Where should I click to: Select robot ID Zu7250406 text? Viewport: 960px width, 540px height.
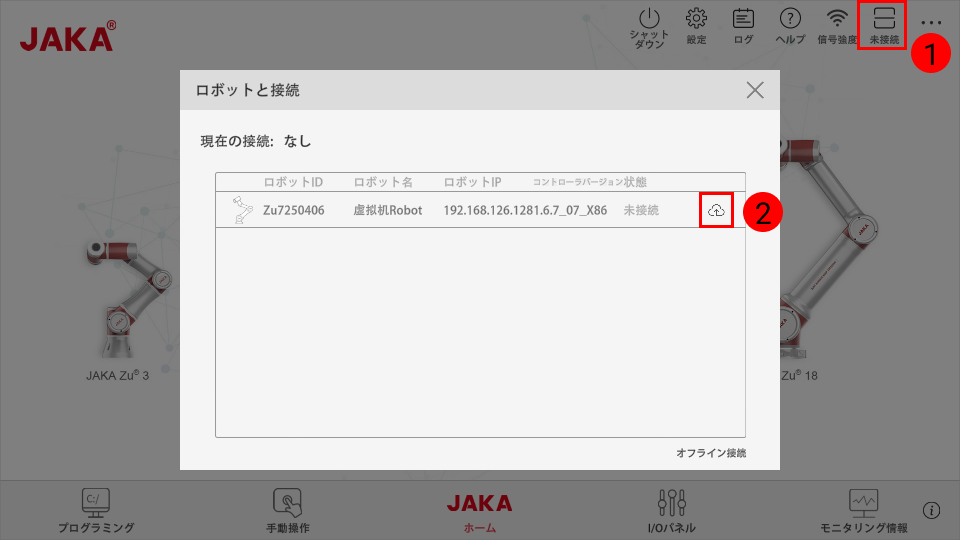click(293, 210)
